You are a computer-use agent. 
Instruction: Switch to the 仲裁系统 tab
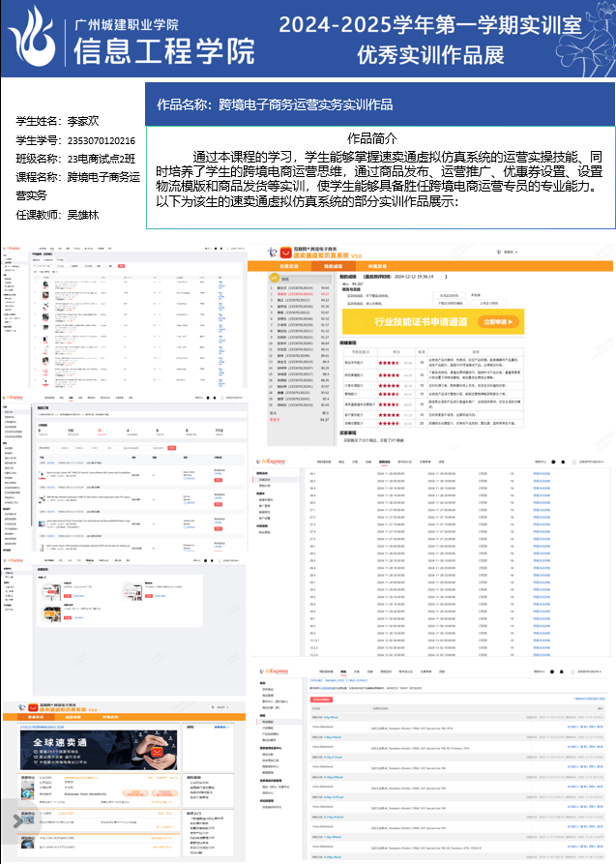374,264
